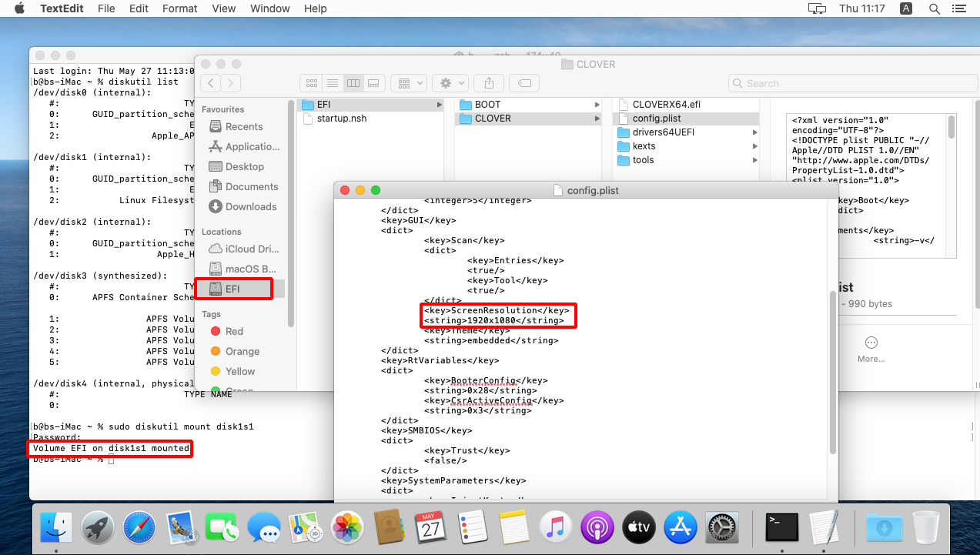The height and width of the screenshot is (555, 980).
Task: Go back using Finder back arrow
Action: tap(210, 83)
